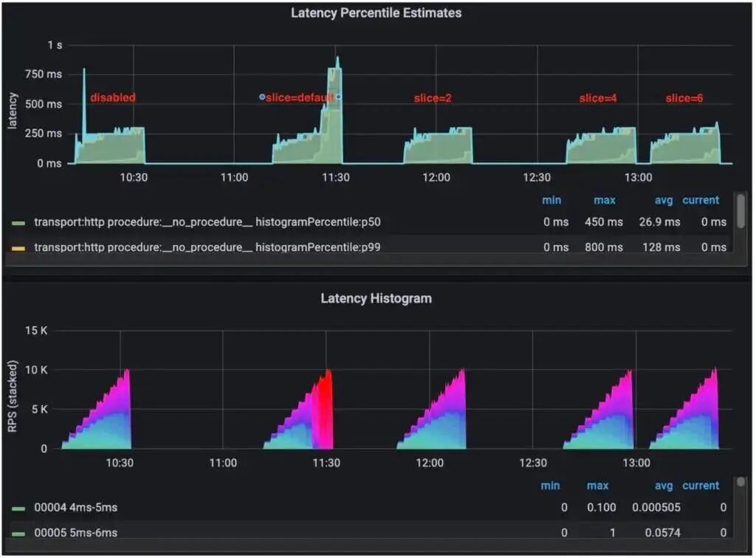This screenshot has width=756, height=558.
Task: Sort histogram legend by max column
Action: point(597,486)
